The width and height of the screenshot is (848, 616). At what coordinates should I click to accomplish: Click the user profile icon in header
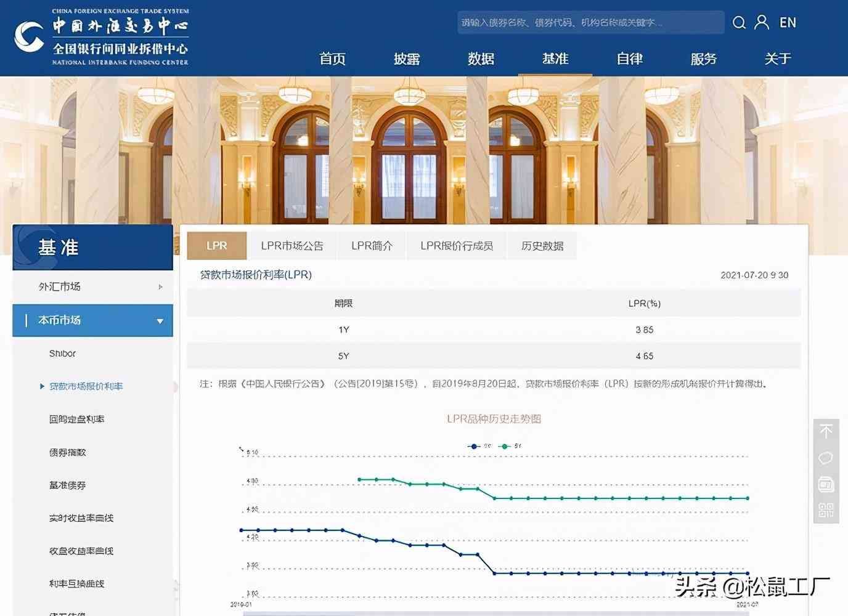point(762,22)
